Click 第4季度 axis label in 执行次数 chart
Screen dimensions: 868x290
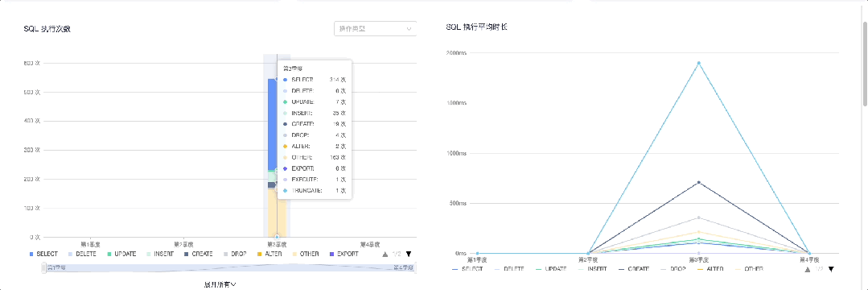click(x=370, y=244)
